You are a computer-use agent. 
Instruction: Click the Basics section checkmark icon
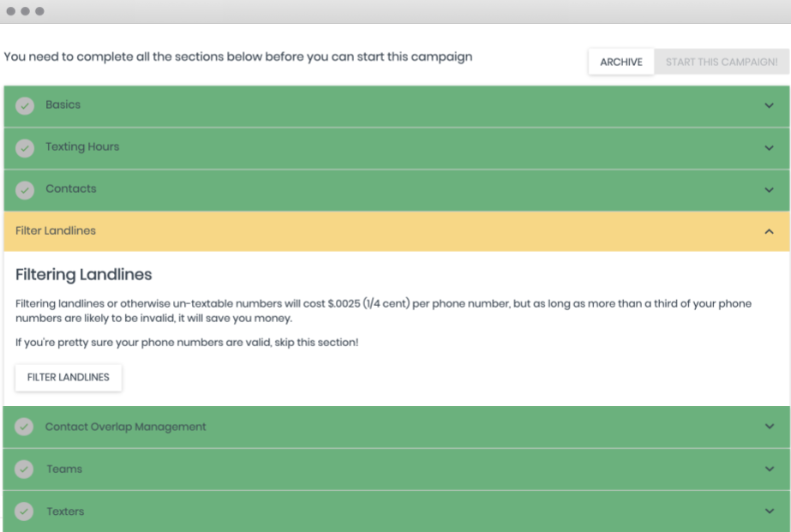pos(25,105)
